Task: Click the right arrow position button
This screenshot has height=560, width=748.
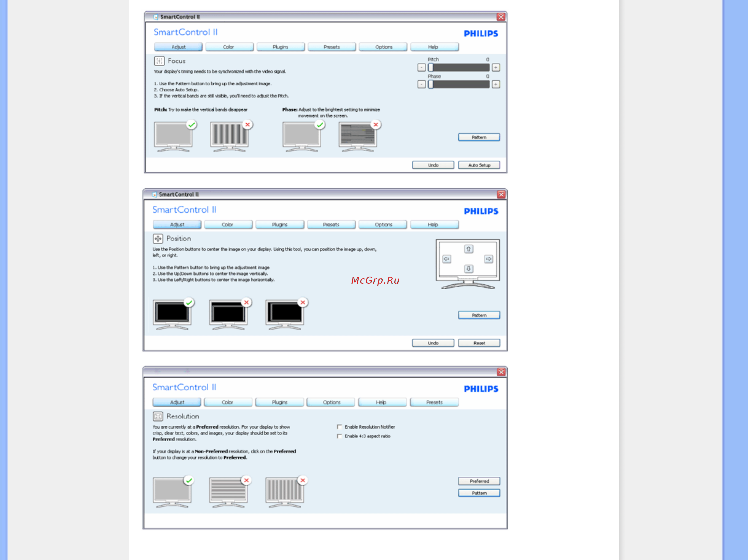Action: click(489, 259)
